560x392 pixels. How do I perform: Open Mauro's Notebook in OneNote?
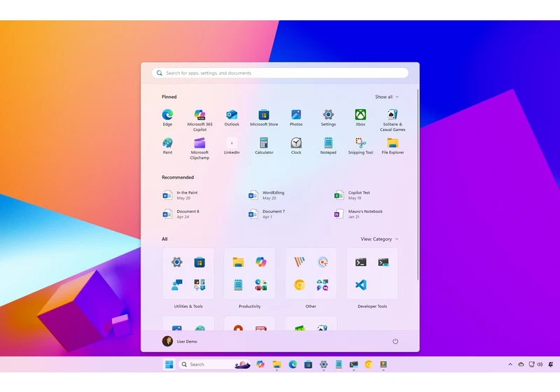(x=358, y=214)
